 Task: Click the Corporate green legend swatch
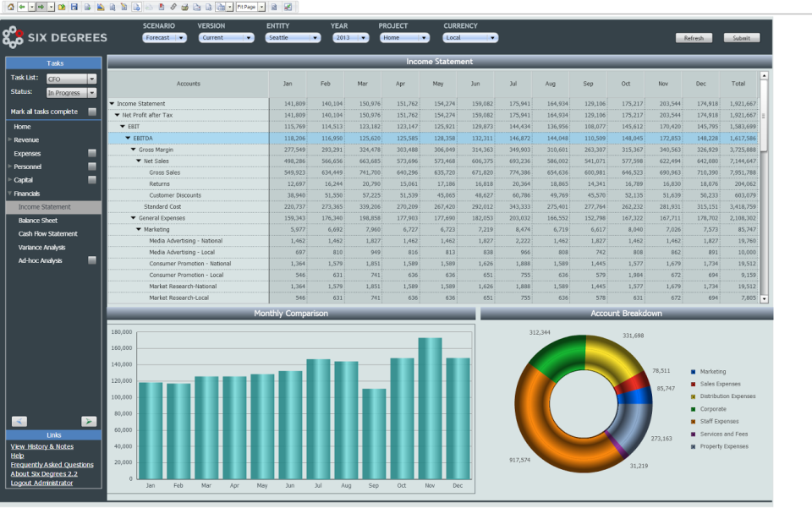click(694, 409)
